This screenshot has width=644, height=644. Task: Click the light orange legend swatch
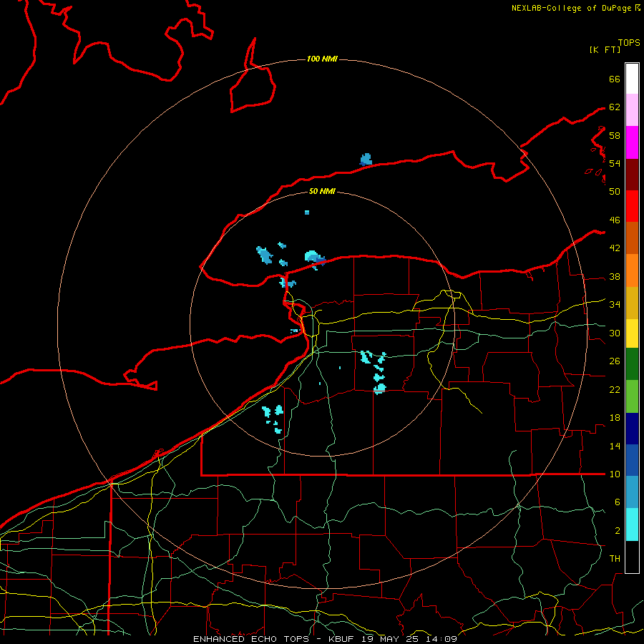click(632, 270)
